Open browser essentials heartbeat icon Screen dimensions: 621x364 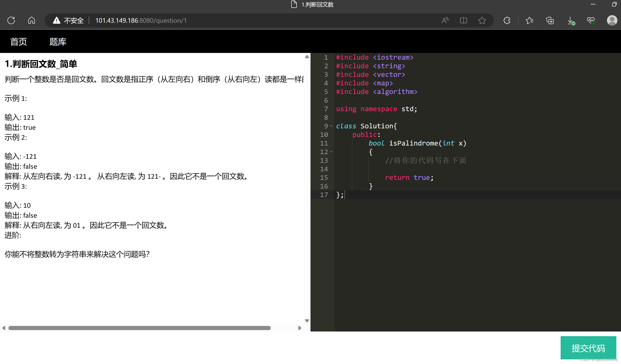coord(591,20)
